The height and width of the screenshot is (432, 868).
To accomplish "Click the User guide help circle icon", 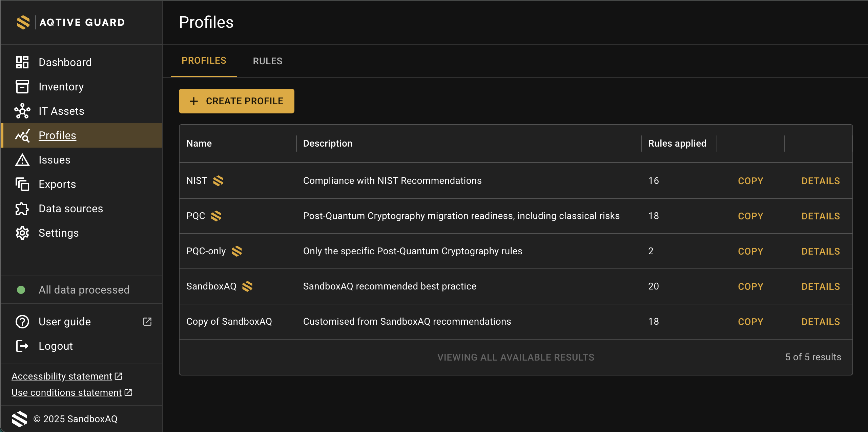I will tap(22, 322).
